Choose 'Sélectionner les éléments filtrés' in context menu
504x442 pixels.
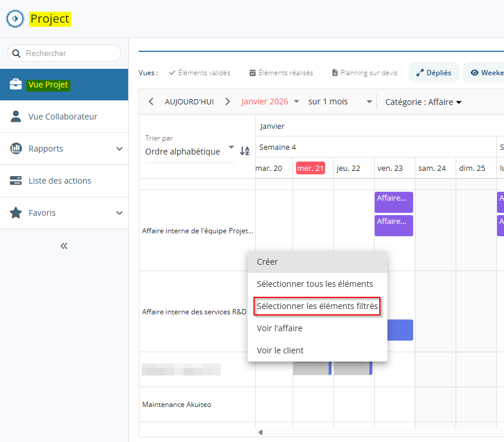[318, 306]
